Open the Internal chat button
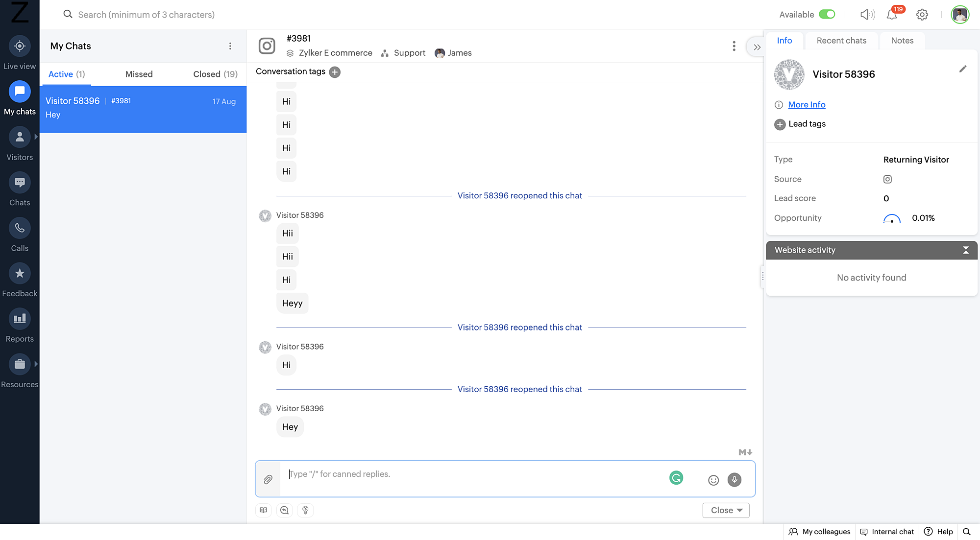980x540 pixels. click(887, 532)
